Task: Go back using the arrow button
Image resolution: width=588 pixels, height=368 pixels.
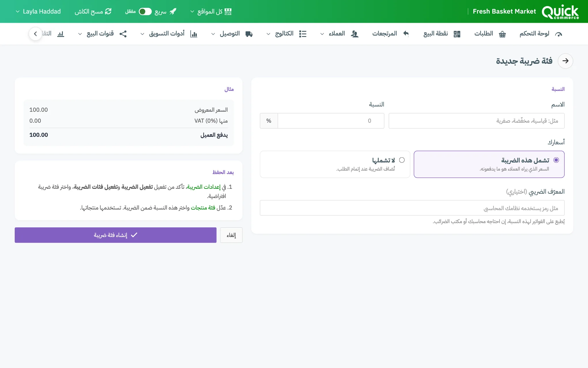Action: point(565,61)
